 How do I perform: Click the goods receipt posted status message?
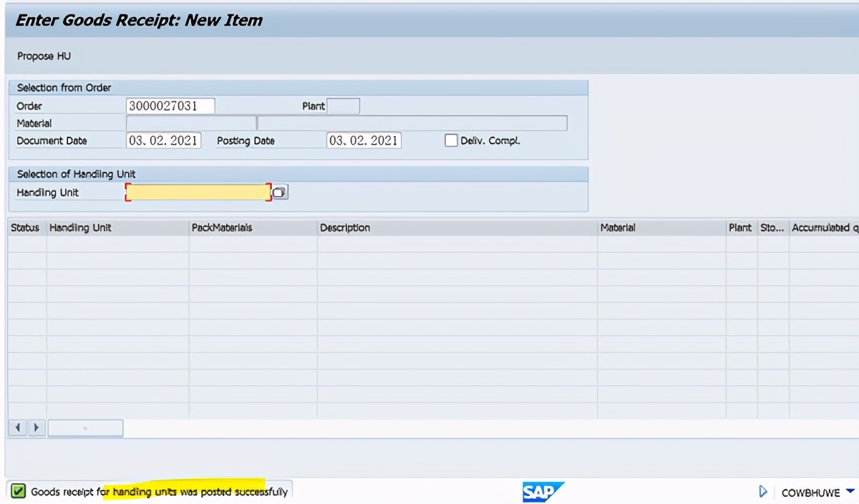[x=159, y=492]
